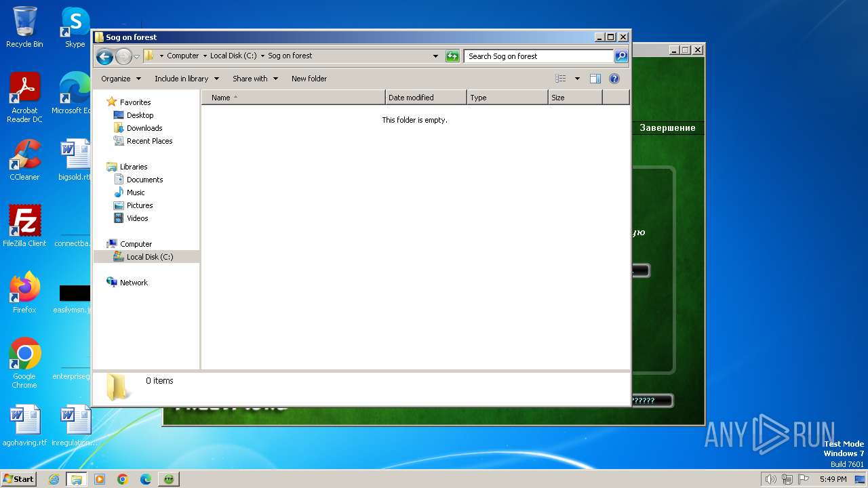Click the search magnifier icon
Viewport: 868px width, 488px height.
point(621,56)
